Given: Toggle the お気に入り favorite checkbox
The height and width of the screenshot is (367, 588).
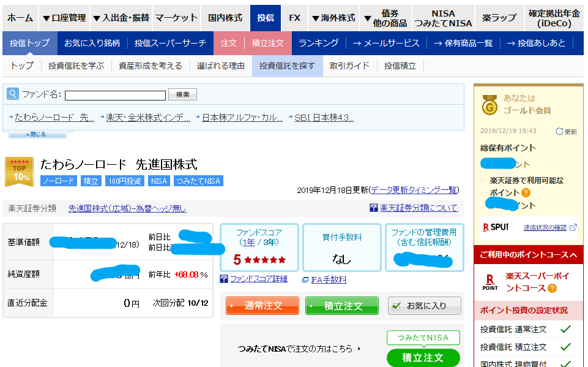Looking at the screenshot, I should click(396, 306).
